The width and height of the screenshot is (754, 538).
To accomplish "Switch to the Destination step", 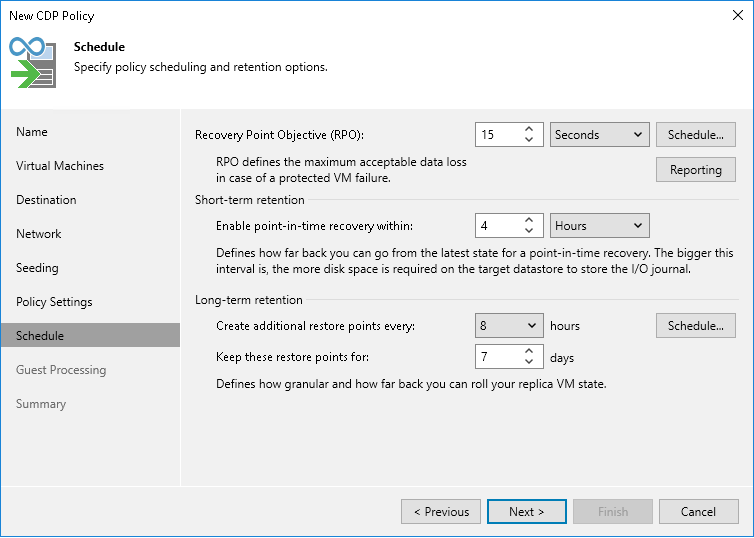I will tap(46, 200).
